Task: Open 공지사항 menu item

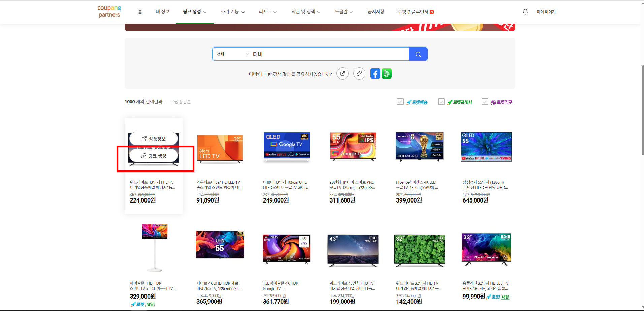Action: 376,12
